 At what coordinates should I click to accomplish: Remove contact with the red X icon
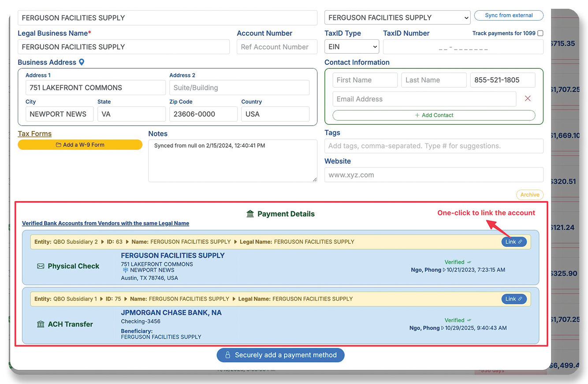[528, 99]
